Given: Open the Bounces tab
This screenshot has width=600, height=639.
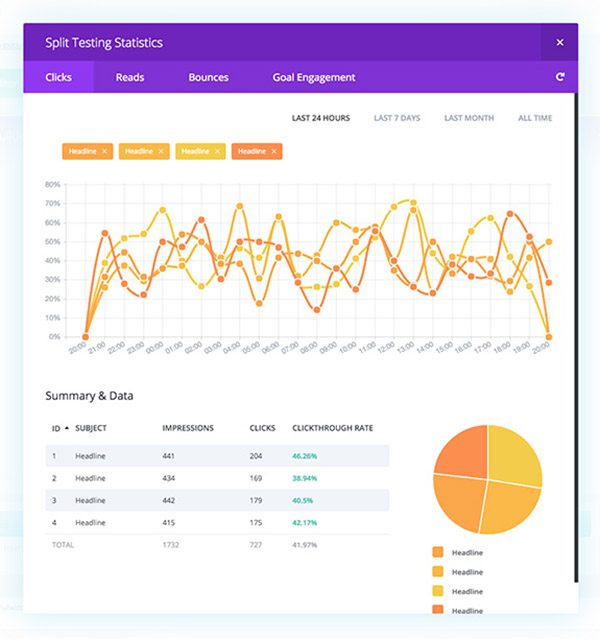Looking at the screenshot, I should coord(208,77).
